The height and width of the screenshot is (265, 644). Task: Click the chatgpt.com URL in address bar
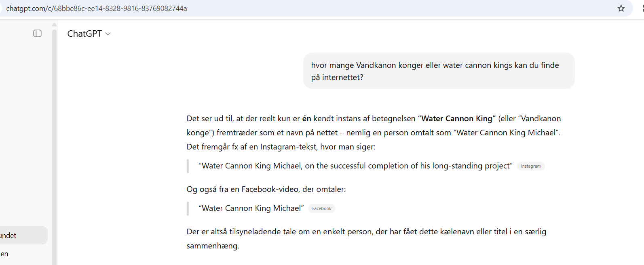point(97,8)
